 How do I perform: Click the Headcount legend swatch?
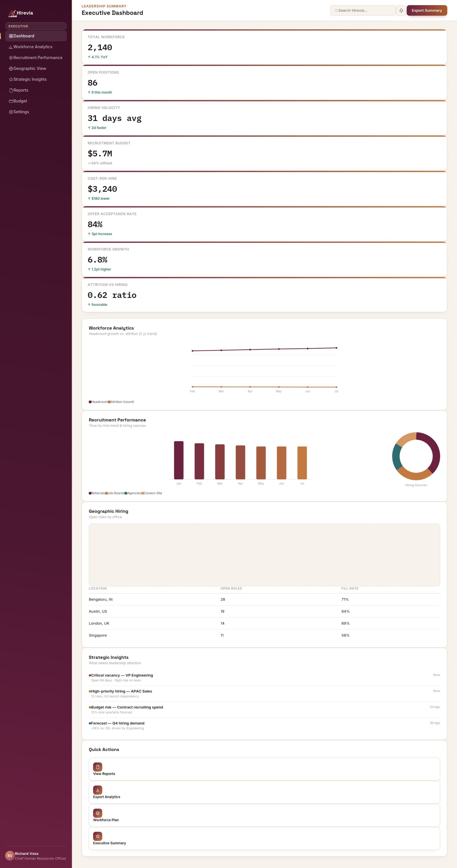tap(90, 402)
